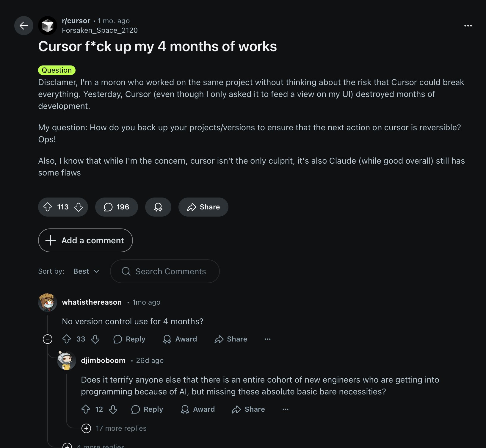The image size is (486, 448).
Task: Click Add a comment button
Action: 85,240
